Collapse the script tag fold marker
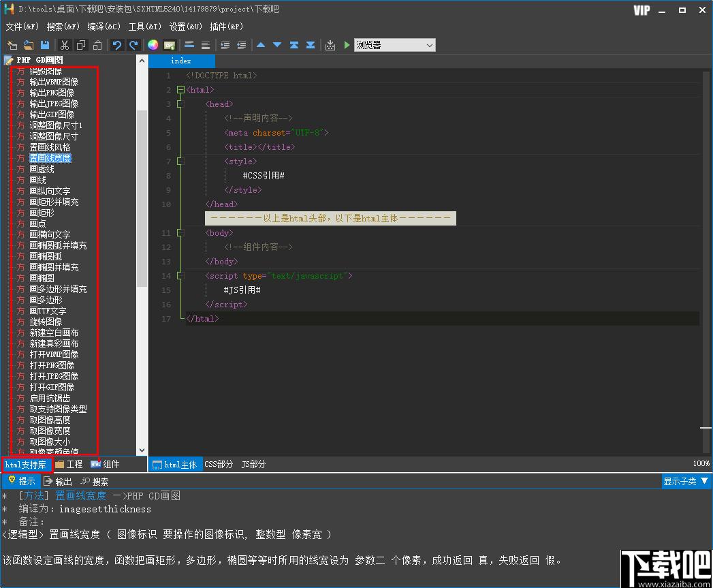Screen dimensions: 713x588 180,276
